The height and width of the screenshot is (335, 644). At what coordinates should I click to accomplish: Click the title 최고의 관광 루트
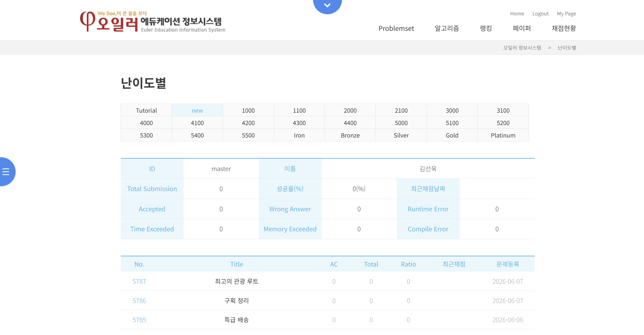click(x=236, y=281)
